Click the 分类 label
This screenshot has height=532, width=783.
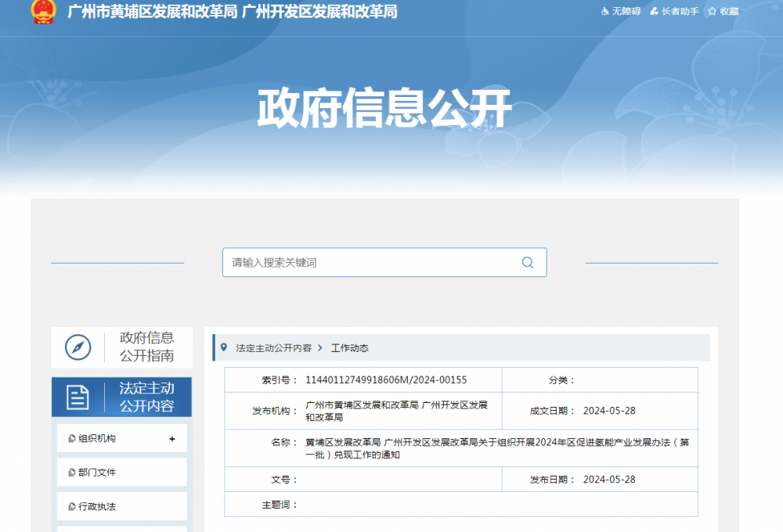click(x=561, y=380)
